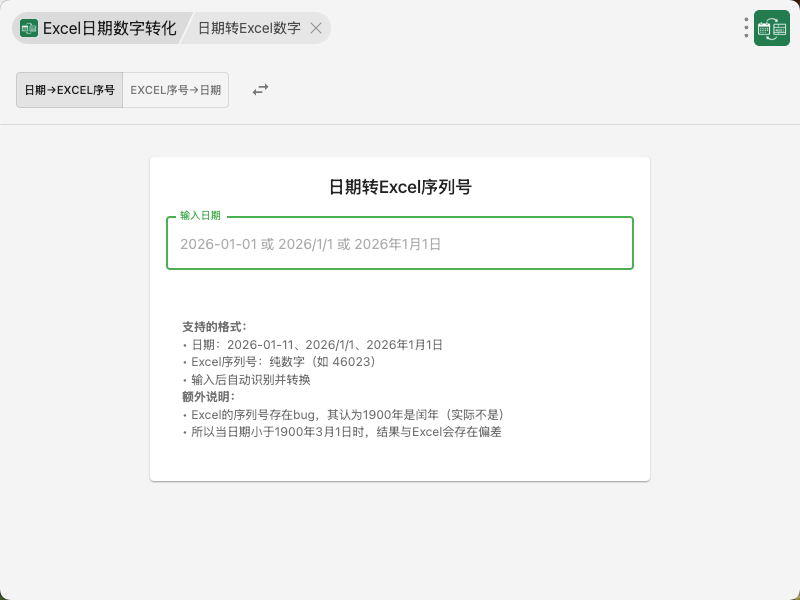Click the line mentioning 纯数字（如 46023）
Image resolution: width=800 pixels, height=600 pixels.
[x=279, y=362]
